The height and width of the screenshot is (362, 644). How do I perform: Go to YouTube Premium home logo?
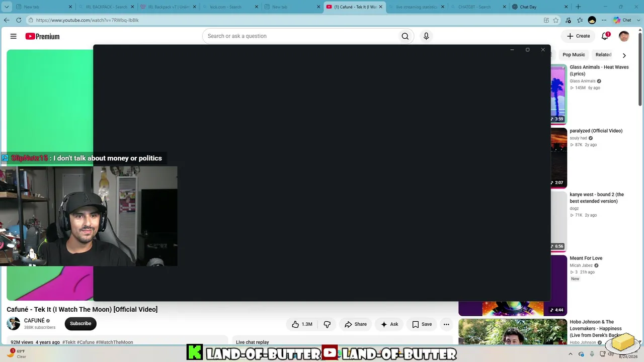pos(42,36)
